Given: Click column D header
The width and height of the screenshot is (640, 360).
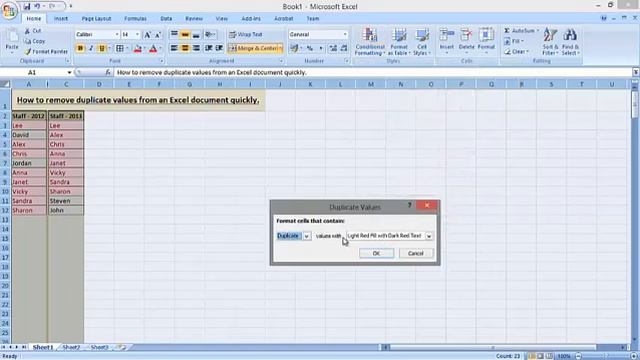Looking at the screenshot, I should pyautogui.click(x=99, y=84).
